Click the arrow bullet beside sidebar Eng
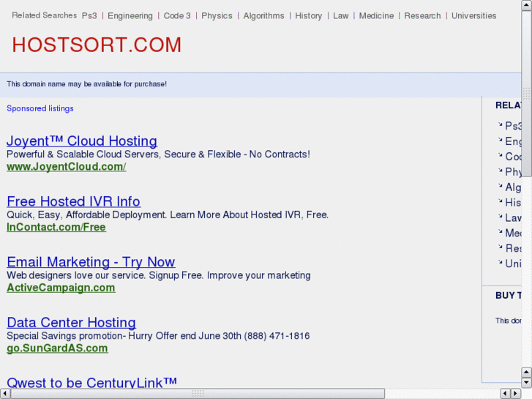The height and width of the screenshot is (399, 532). click(x=500, y=140)
